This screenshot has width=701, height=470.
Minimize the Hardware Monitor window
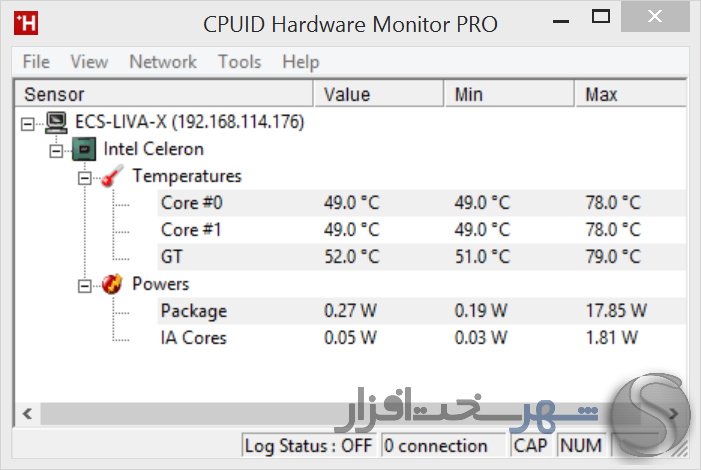pyautogui.click(x=561, y=21)
